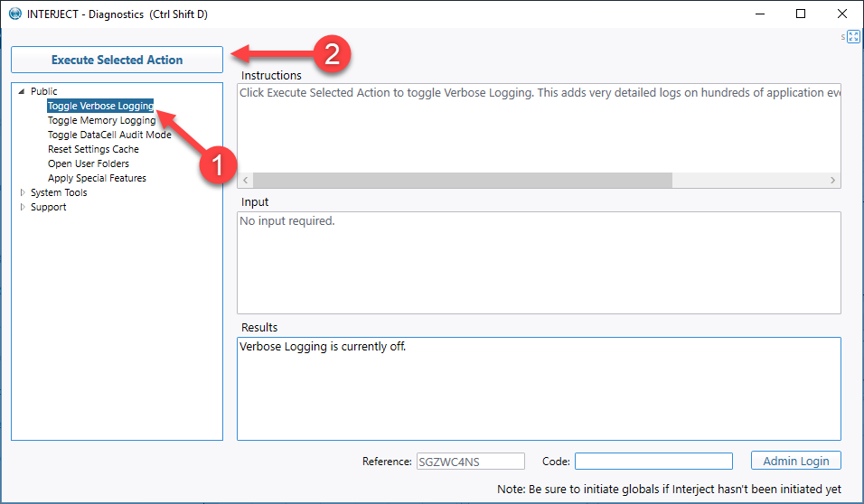
Task: Click Instructions scrollbar left arrow
Action: coord(246,180)
